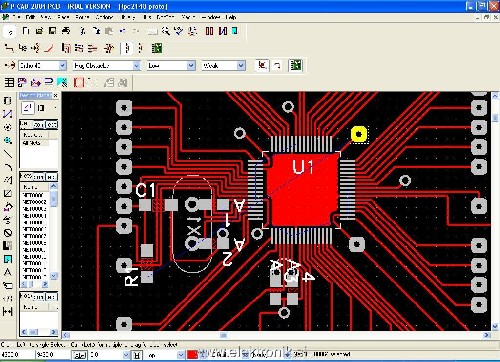Click the R1 component label on the board
The height and width of the screenshot is (362, 500).
131,276
